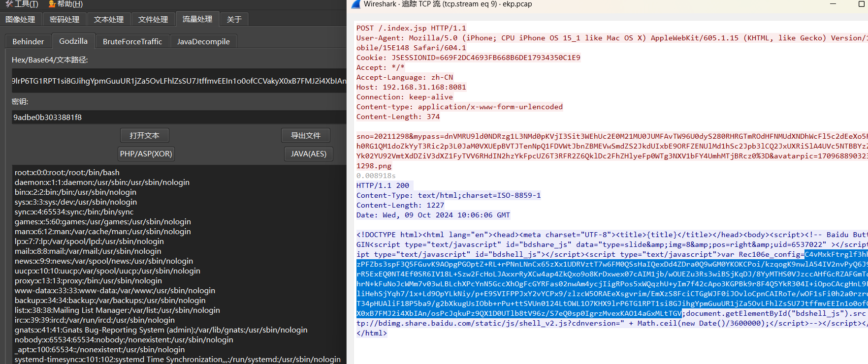Click the 打开文本 button
Image resolution: width=868 pixels, height=364 pixels.
click(145, 135)
